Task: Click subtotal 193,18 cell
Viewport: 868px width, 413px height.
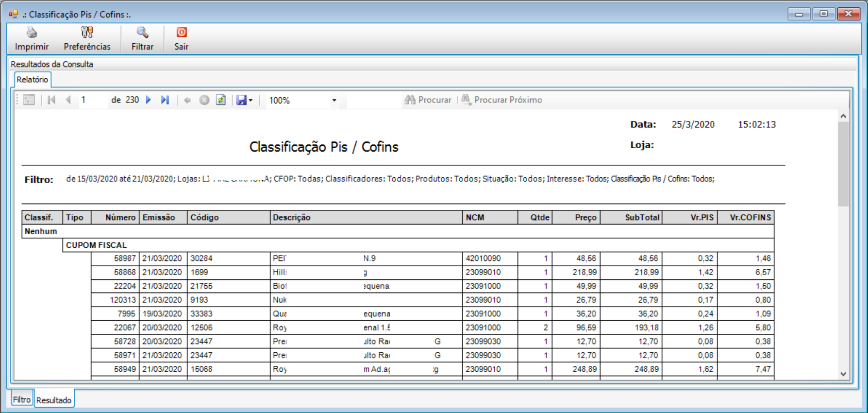Action: 631,327
